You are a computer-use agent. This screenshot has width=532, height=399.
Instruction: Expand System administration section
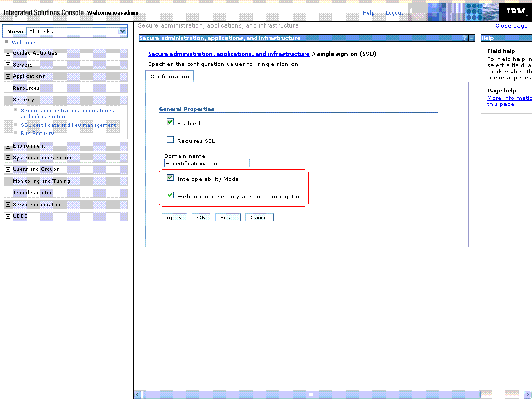(x=8, y=158)
